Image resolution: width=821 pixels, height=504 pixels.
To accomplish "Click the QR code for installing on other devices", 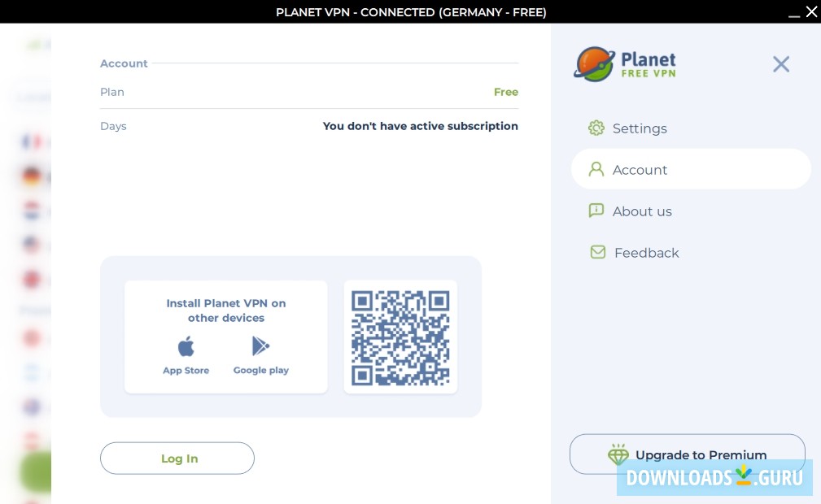I will tap(400, 337).
